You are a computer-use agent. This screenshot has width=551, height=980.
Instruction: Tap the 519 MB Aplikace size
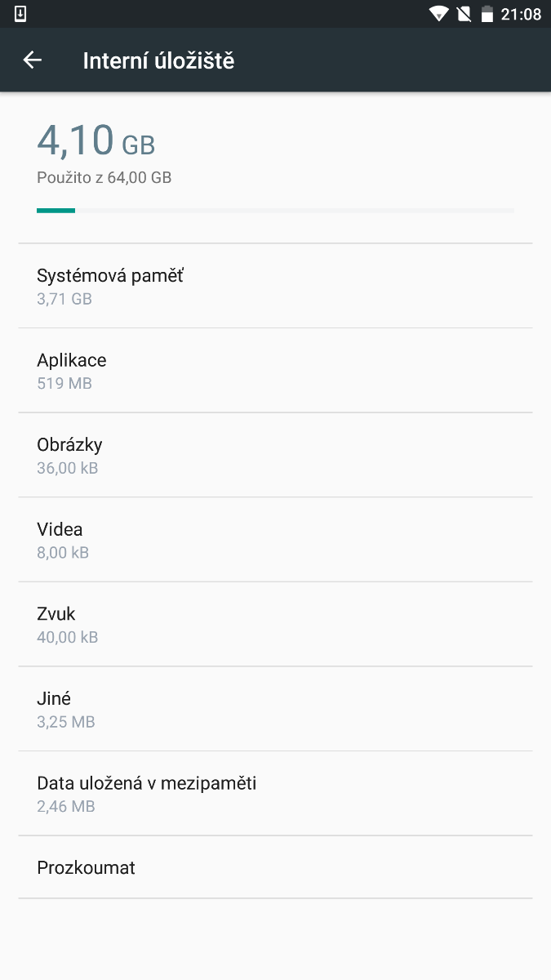coord(64,383)
